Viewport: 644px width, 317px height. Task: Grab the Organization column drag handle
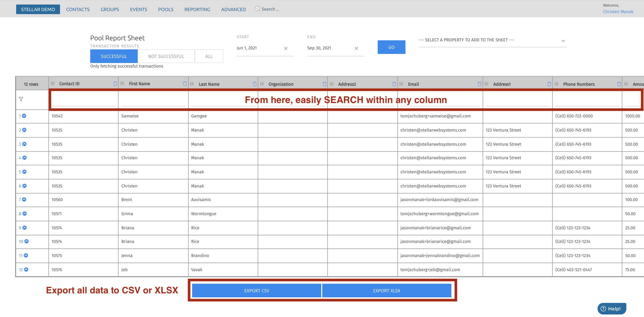262,84
